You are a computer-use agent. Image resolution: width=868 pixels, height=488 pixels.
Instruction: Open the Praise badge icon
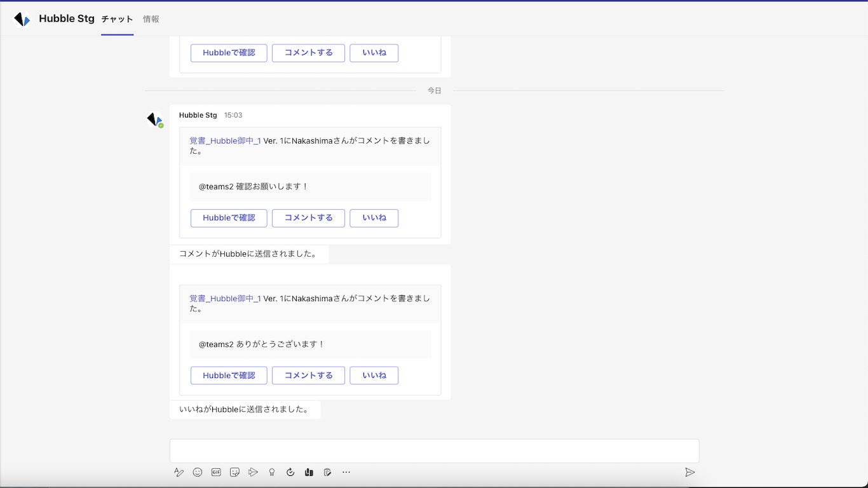pyautogui.click(x=272, y=472)
